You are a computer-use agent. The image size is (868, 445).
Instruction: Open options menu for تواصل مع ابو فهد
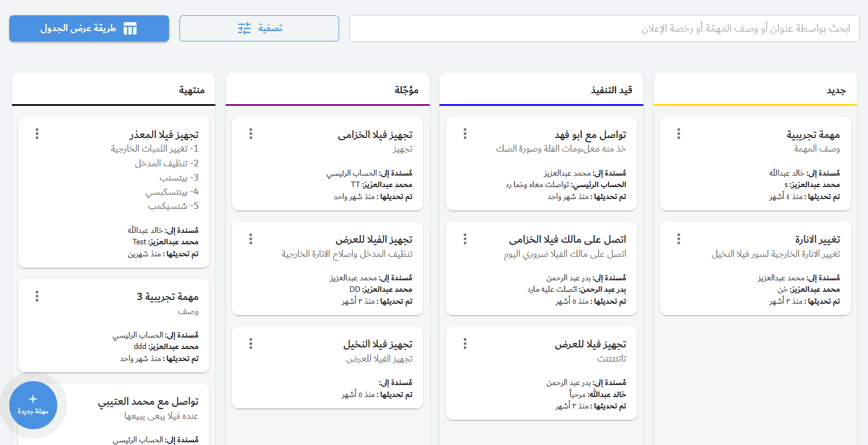coord(465,134)
